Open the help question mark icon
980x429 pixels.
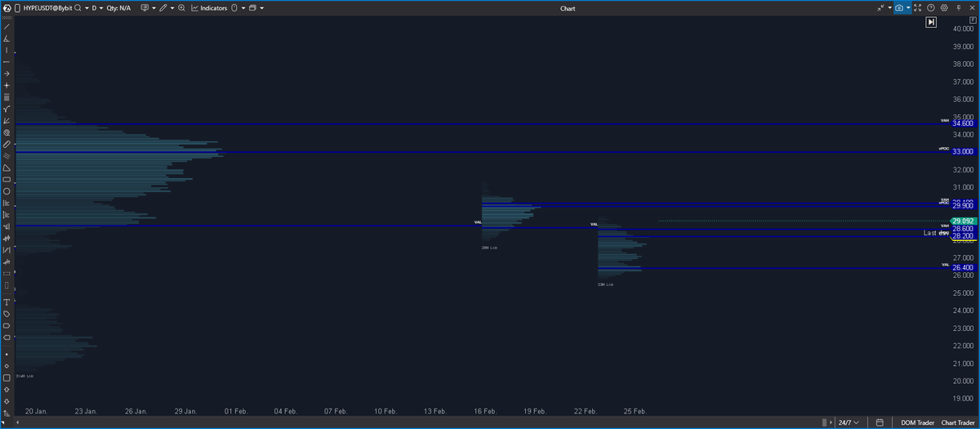(930, 7)
